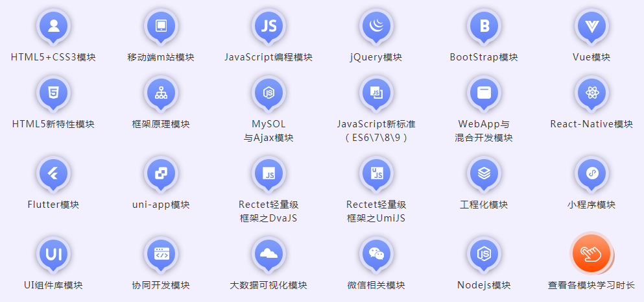Select the JavaScript编程模块 JS icon
Image resolution: width=644 pixels, height=302 pixels.
[268, 27]
